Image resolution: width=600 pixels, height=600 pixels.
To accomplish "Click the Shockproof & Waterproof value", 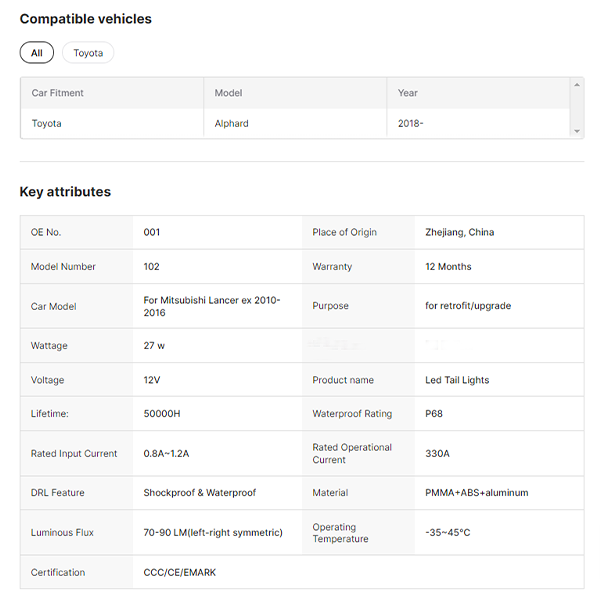I will point(200,492).
